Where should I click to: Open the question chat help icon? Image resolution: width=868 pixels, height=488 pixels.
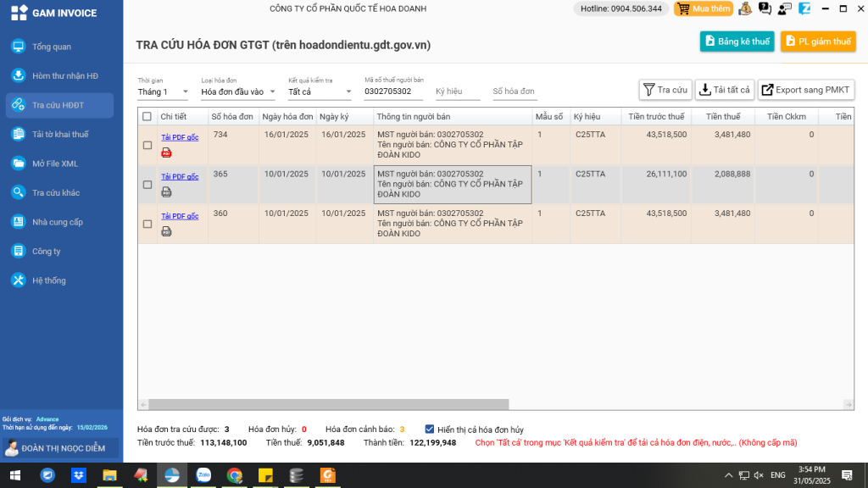pos(765,8)
